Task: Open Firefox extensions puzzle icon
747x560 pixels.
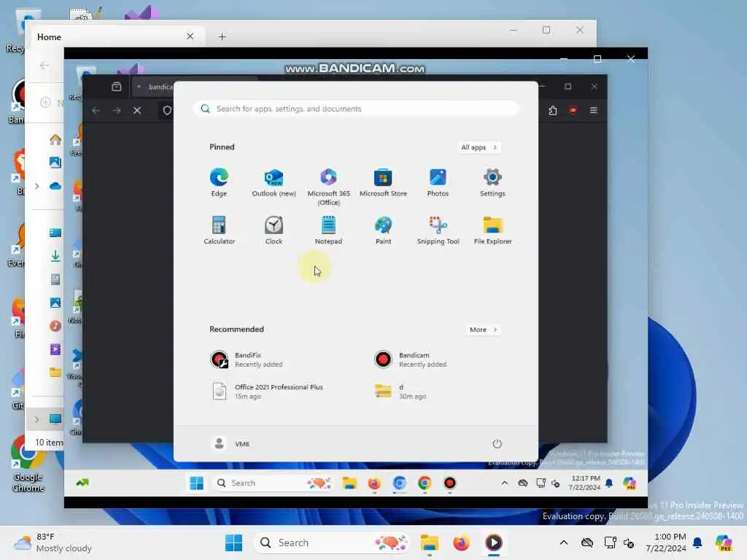Action: [553, 111]
